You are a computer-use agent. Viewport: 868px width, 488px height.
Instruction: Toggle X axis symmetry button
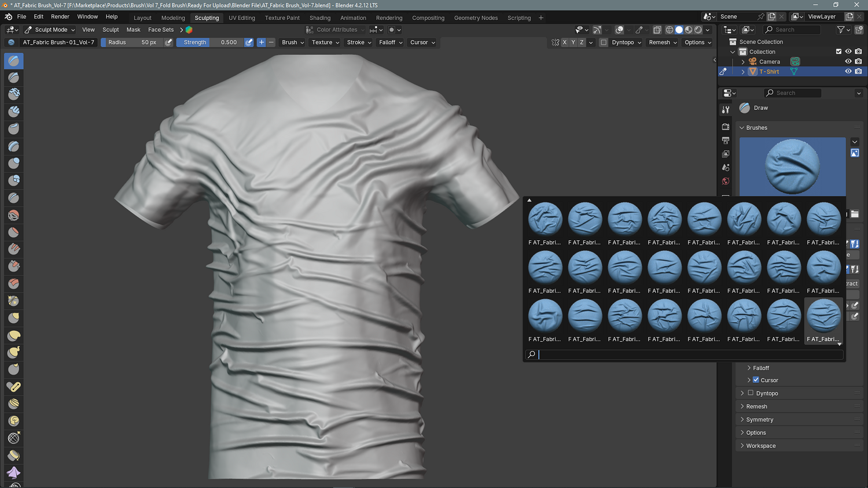pyautogui.click(x=565, y=42)
